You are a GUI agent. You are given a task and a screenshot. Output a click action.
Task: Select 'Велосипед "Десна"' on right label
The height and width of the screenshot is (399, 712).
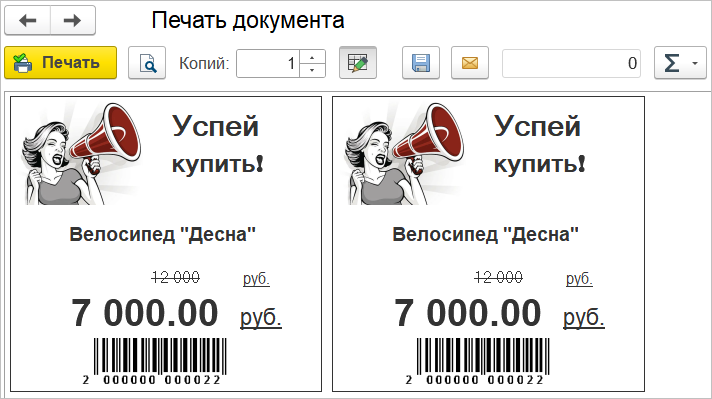point(485,235)
